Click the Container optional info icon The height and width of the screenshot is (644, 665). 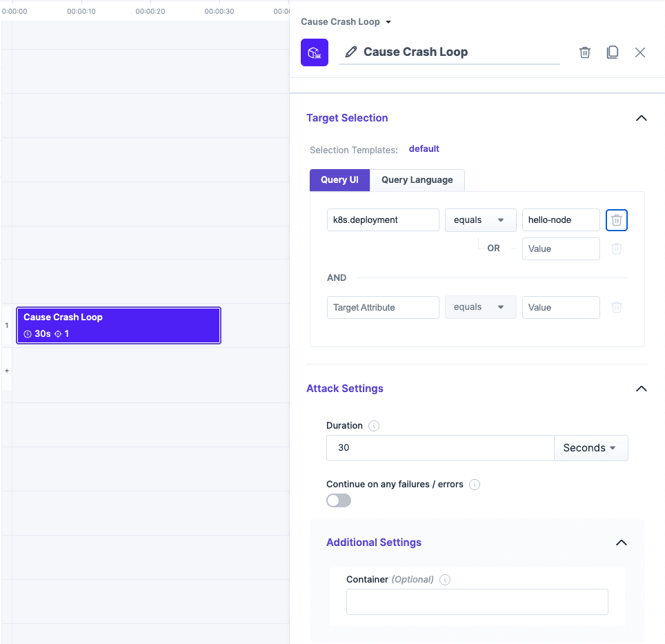[444, 580]
